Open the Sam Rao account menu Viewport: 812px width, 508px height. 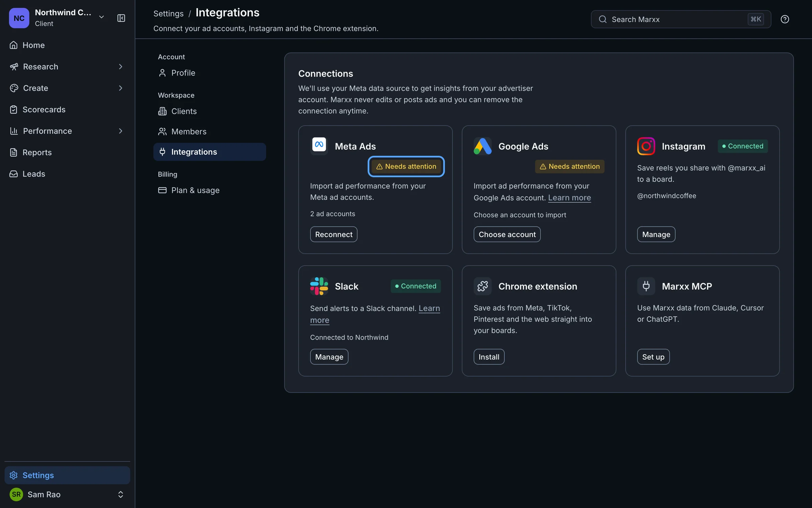pos(67,494)
